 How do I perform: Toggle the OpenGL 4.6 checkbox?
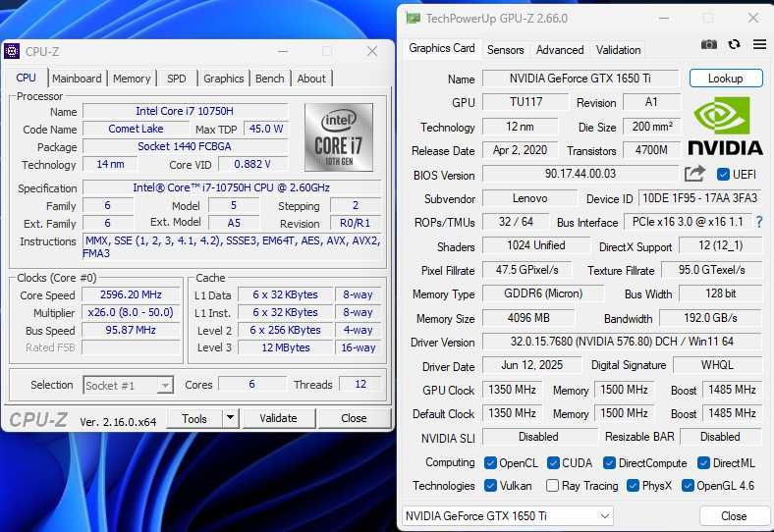coord(688,486)
